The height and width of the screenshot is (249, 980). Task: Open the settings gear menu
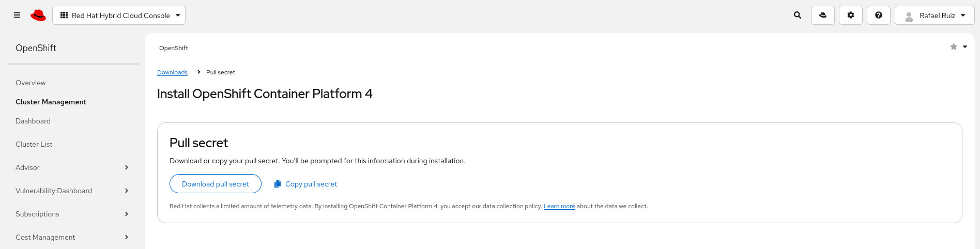(x=851, y=15)
